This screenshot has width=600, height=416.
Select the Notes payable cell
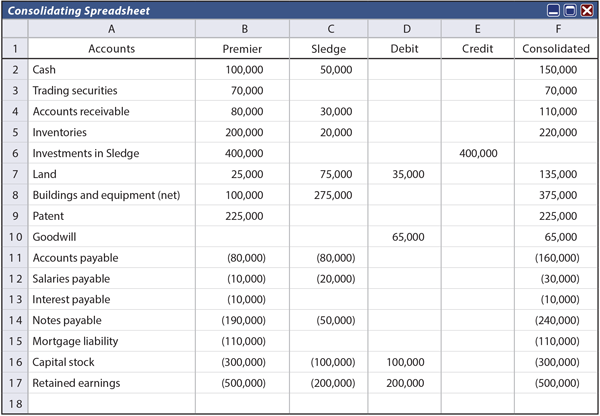111,320
